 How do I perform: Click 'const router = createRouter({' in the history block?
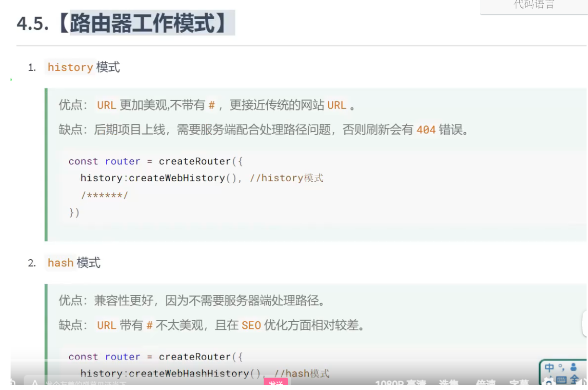point(156,161)
